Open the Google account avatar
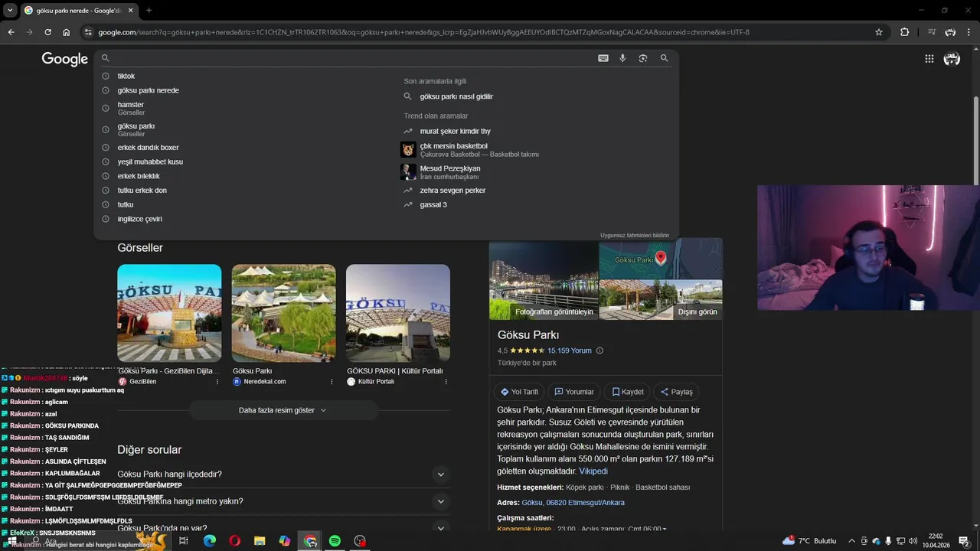Viewport: 980px width, 551px height. [x=952, y=59]
